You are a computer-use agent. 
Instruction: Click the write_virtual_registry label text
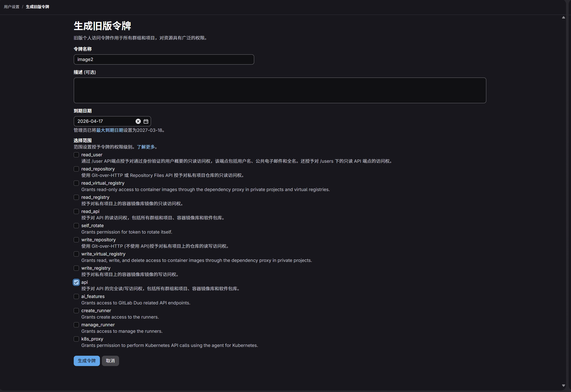click(103, 254)
